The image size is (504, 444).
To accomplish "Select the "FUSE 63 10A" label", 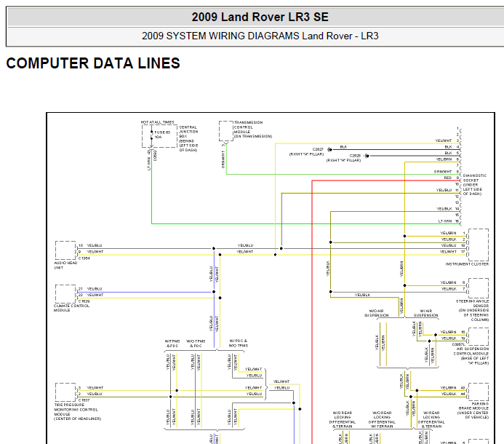I will [x=162, y=135].
